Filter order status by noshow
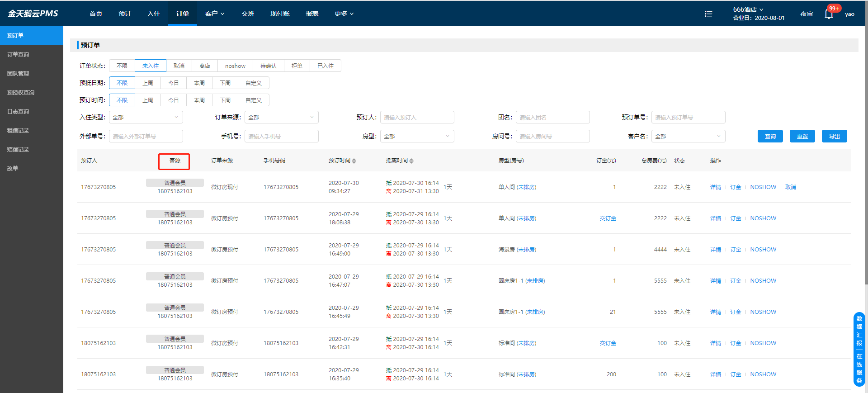Viewport: 868px width, 393px height. coord(235,66)
